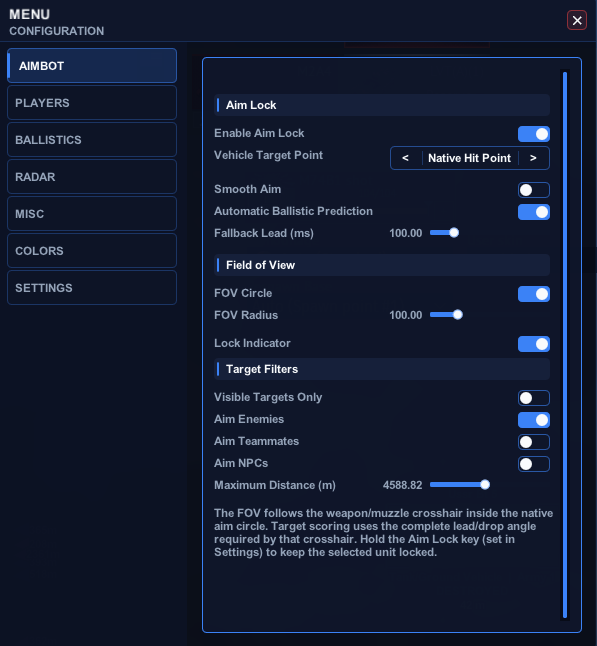
Task: Toggle the FOV Circle switch
Action: click(534, 294)
